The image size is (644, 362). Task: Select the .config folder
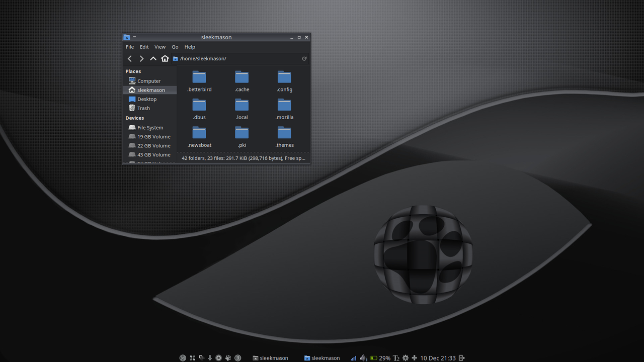(284, 81)
